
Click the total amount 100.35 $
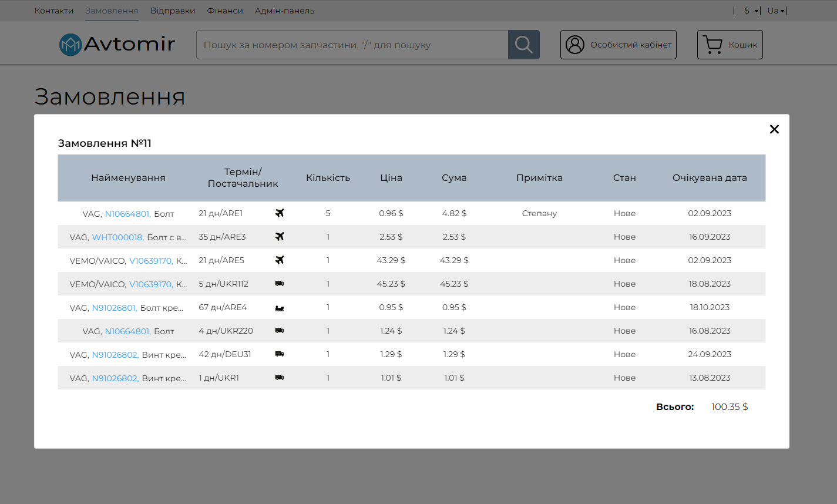[730, 406]
